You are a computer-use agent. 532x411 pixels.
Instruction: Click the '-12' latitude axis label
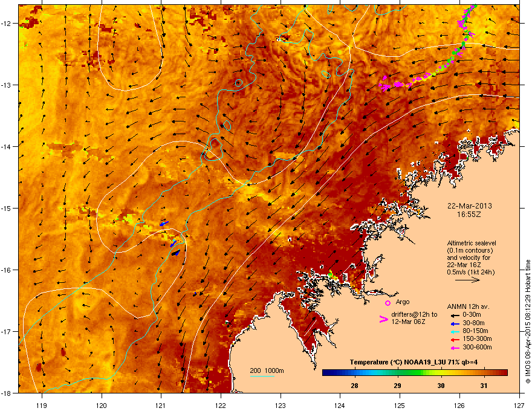click(6, 24)
